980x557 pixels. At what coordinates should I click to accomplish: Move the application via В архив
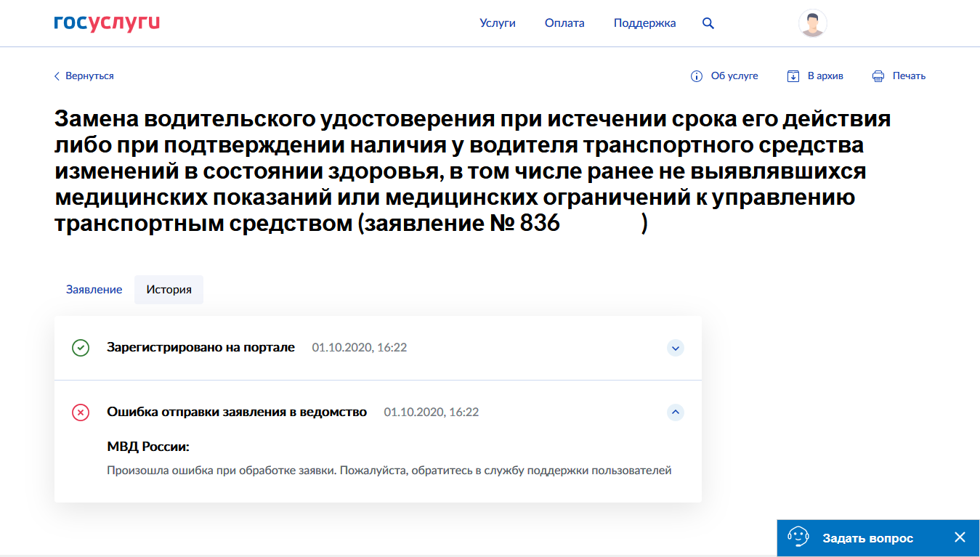[x=825, y=76]
